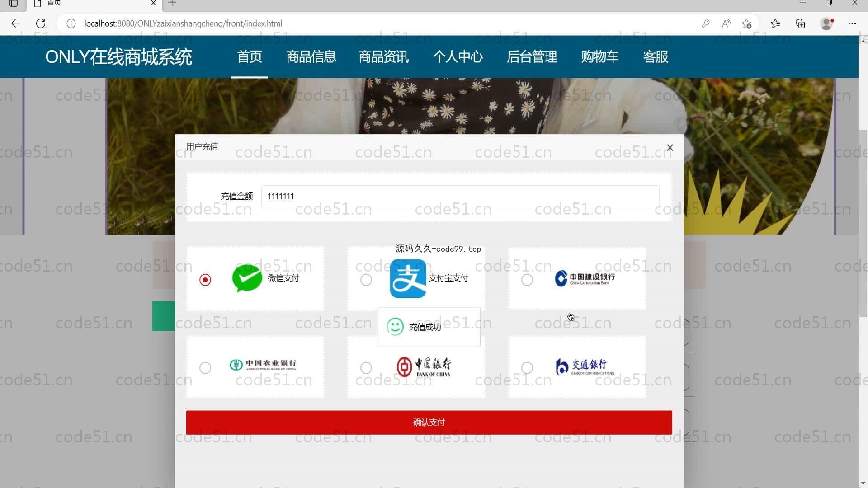Click the address bar URL
Viewport: 868px width, 488px height.
point(183,23)
